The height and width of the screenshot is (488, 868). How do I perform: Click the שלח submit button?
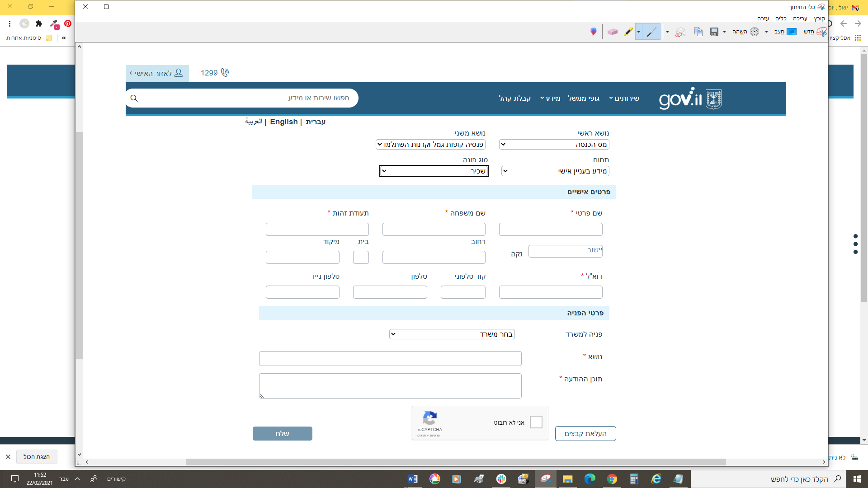(282, 433)
